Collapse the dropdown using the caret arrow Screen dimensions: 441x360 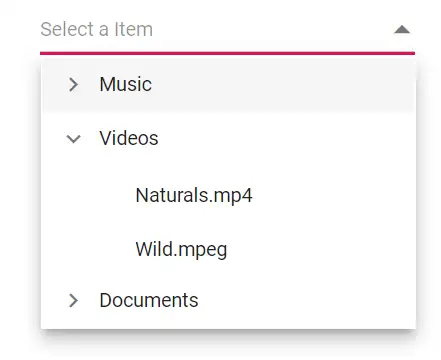point(402,30)
